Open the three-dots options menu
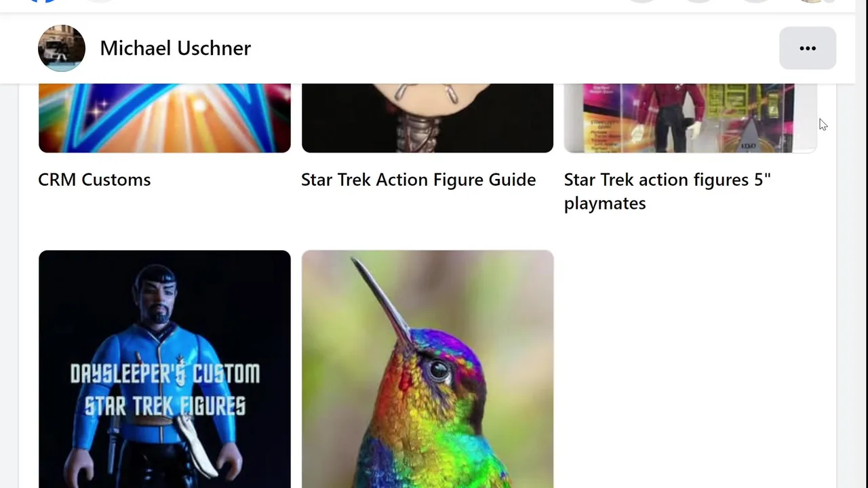This screenshot has width=868, height=488. pos(807,48)
